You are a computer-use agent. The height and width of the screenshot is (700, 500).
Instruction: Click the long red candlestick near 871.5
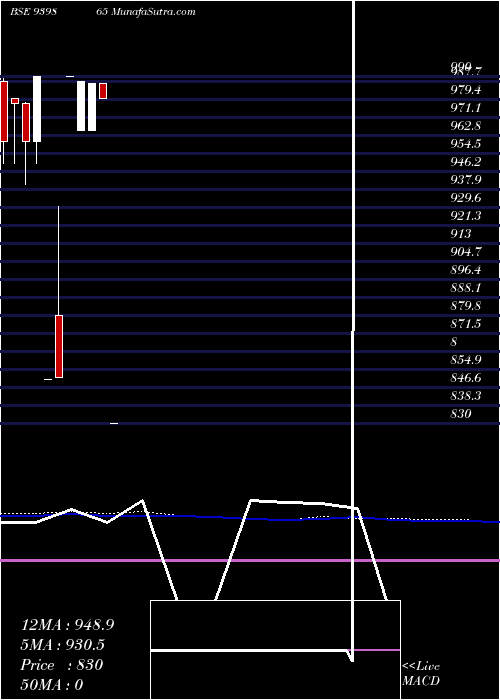tap(59, 346)
